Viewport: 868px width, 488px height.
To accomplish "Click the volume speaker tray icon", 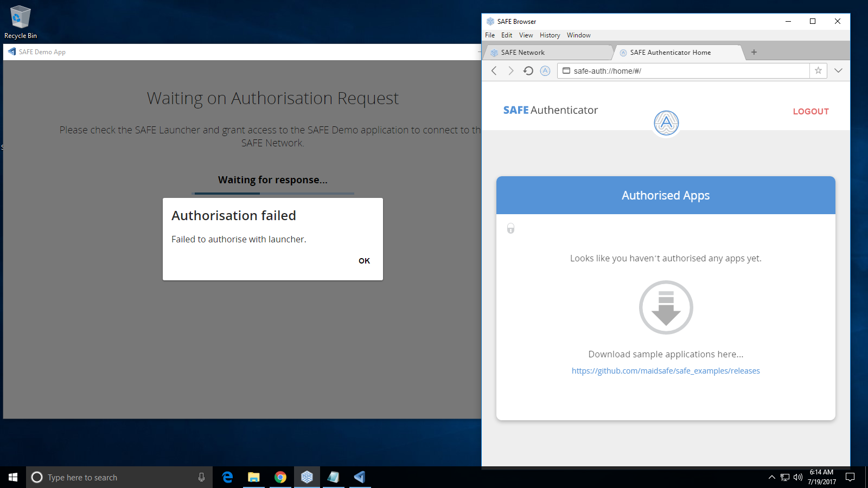I will pyautogui.click(x=798, y=477).
